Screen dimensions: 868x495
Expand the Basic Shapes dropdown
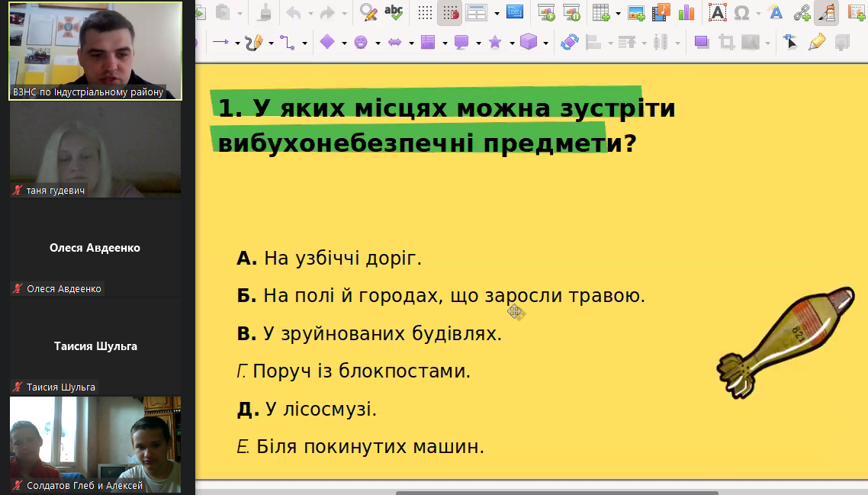[344, 43]
